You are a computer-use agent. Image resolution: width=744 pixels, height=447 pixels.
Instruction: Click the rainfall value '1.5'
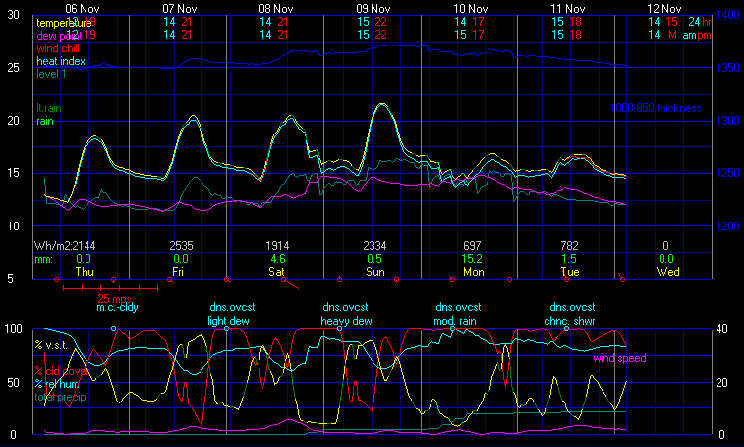click(x=569, y=259)
